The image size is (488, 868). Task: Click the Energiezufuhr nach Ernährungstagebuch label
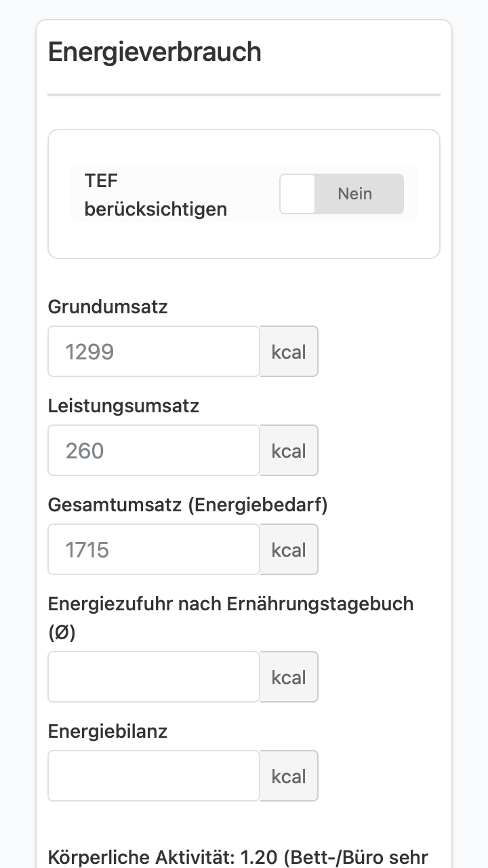[230, 618]
